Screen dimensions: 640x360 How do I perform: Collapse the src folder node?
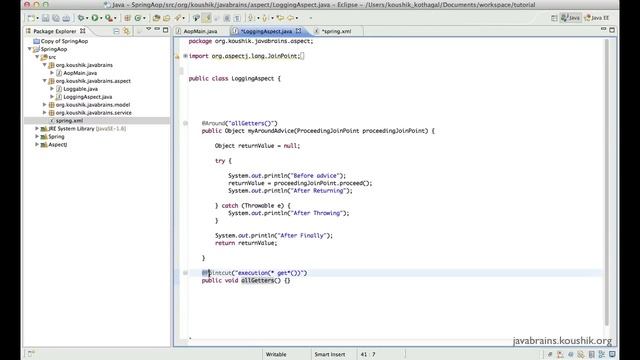click(x=37, y=57)
